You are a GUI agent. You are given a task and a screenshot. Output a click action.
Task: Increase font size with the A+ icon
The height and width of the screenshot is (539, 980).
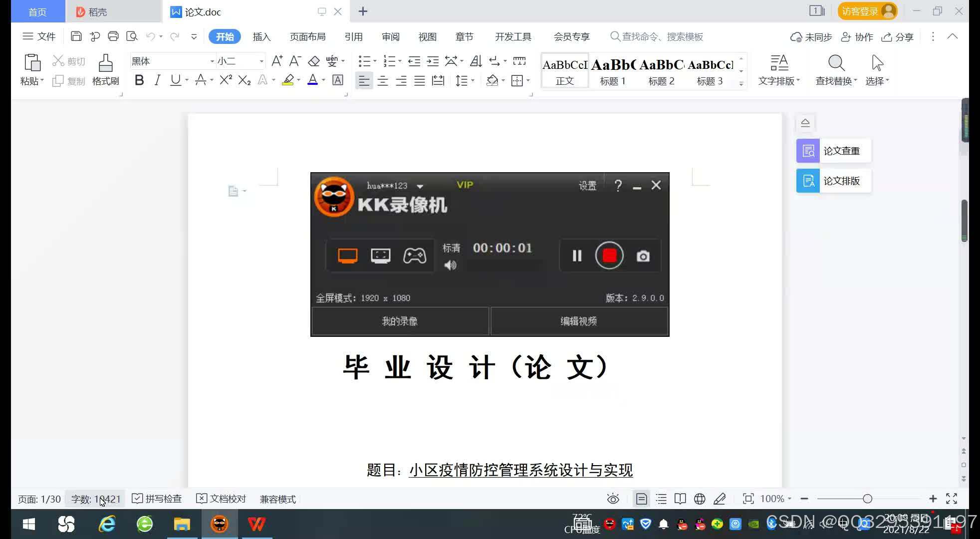(x=277, y=61)
